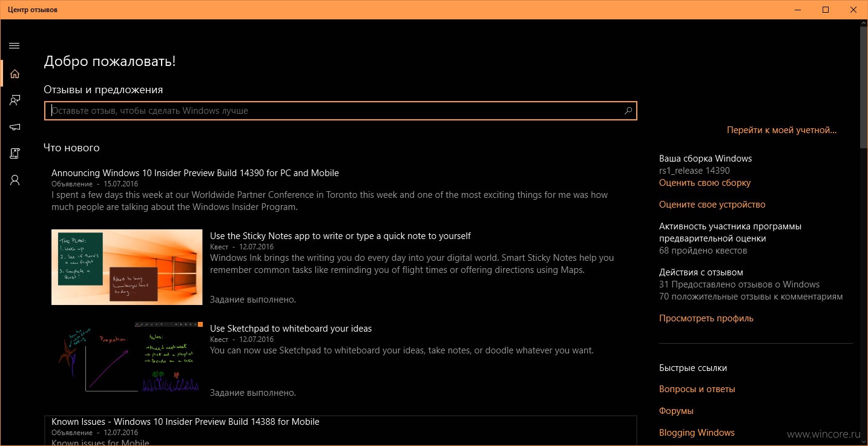Open the Feedback sidebar icon
This screenshot has width=868, height=446.
point(15,100)
